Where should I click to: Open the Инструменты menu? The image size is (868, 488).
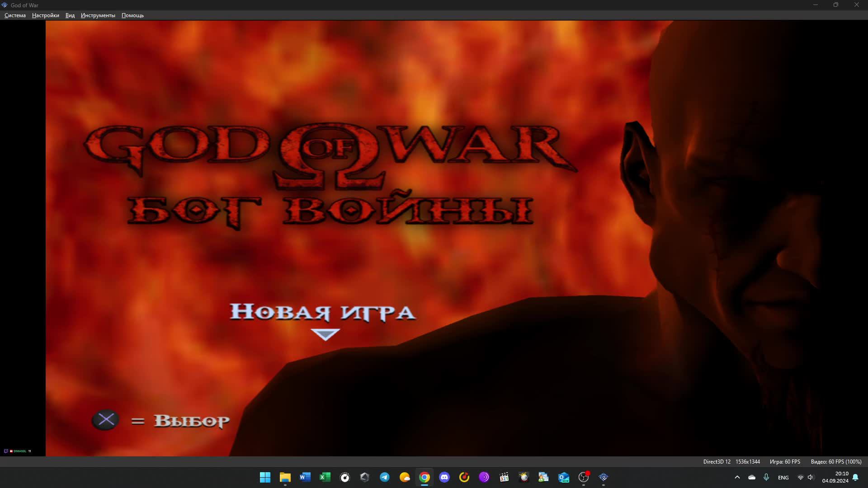coord(98,15)
